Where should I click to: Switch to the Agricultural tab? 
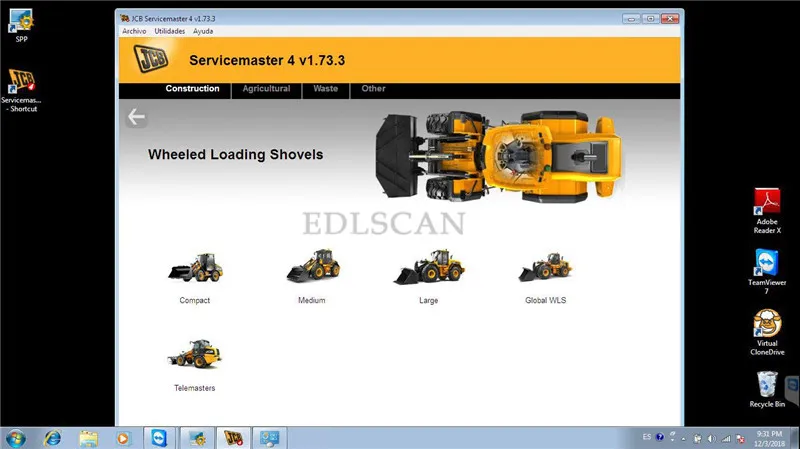[x=266, y=89]
